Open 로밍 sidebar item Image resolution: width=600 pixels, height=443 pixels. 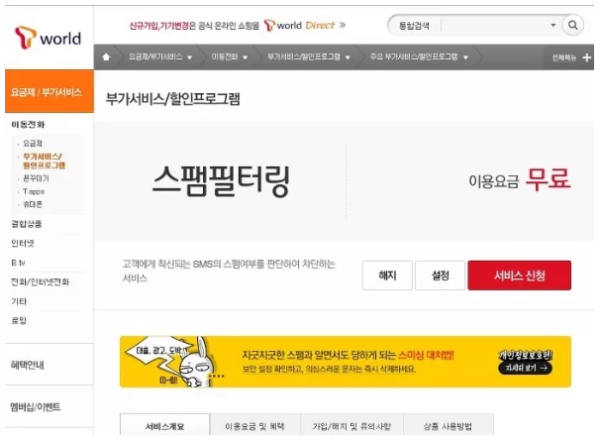click(19, 321)
